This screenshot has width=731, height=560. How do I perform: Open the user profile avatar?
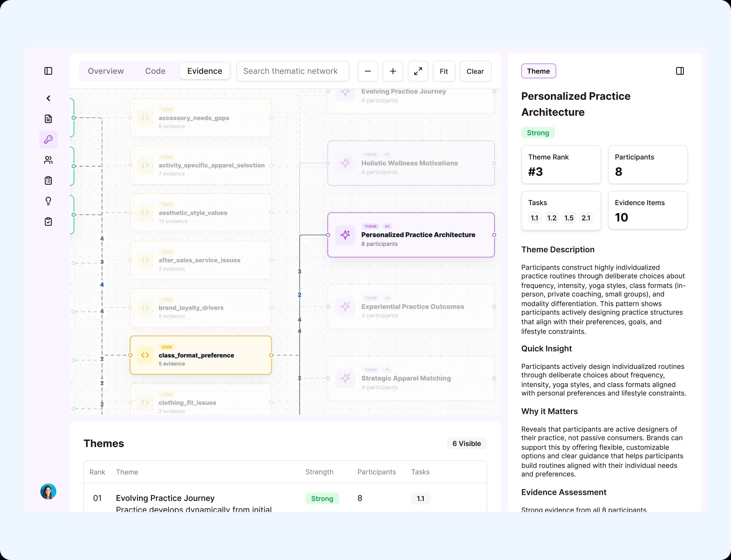pos(48,491)
